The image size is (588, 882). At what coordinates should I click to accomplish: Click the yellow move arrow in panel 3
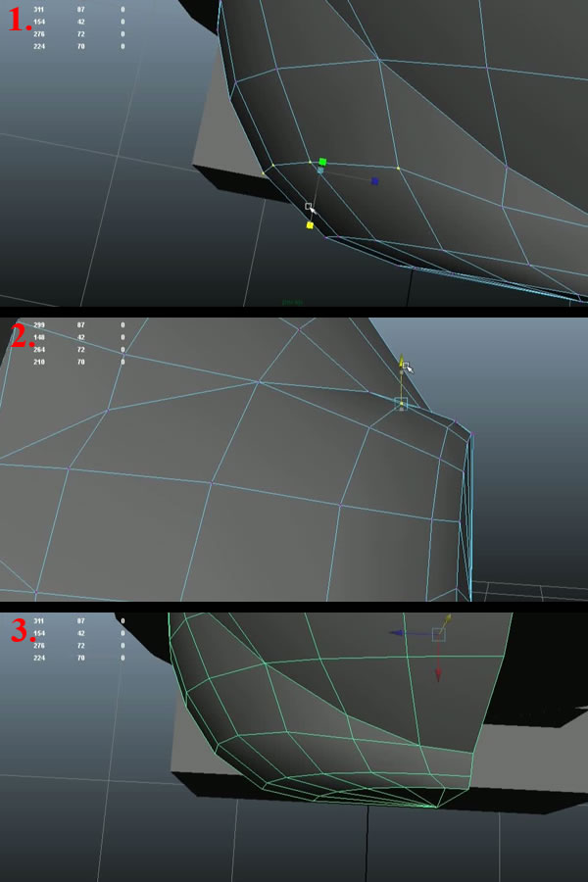448,618
